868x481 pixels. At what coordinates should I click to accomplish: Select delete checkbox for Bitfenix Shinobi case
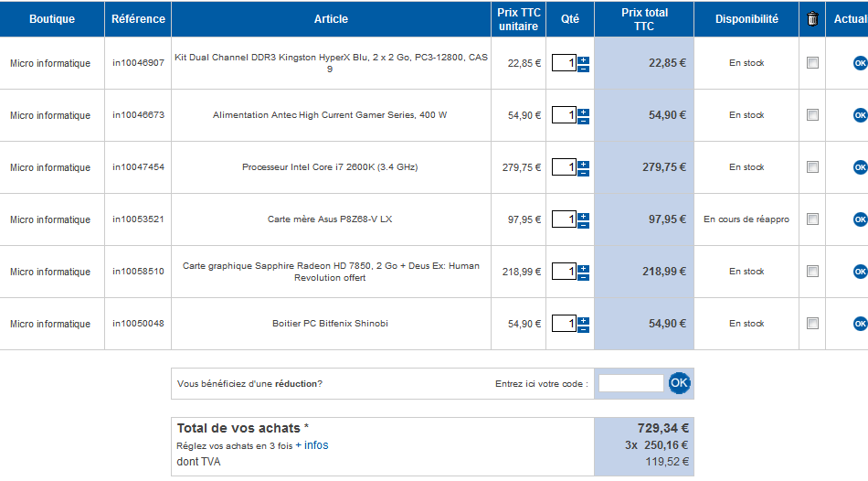pos(812,324)
